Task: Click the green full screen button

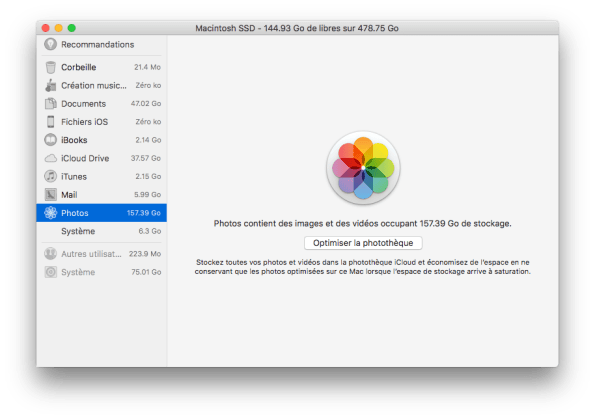Action: pos(71,28)
